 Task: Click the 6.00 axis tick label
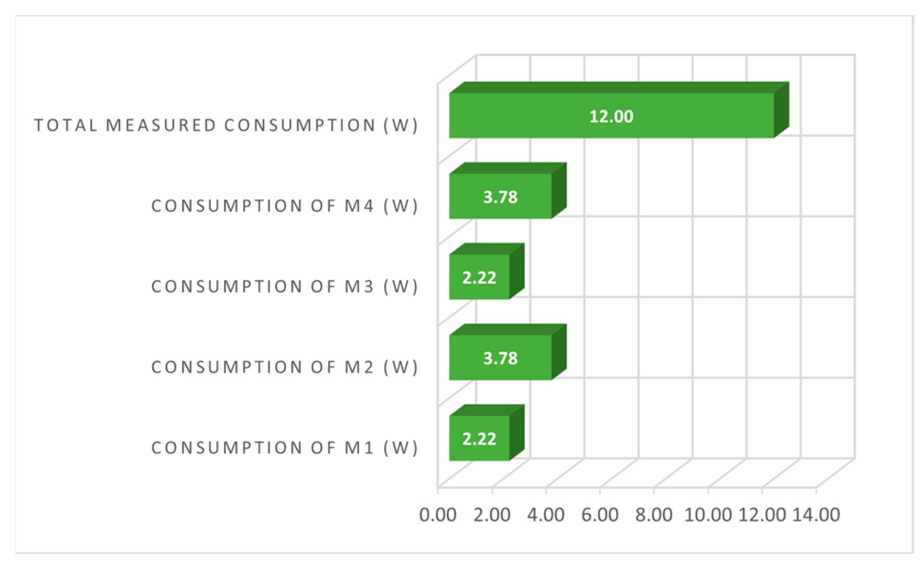600,515
